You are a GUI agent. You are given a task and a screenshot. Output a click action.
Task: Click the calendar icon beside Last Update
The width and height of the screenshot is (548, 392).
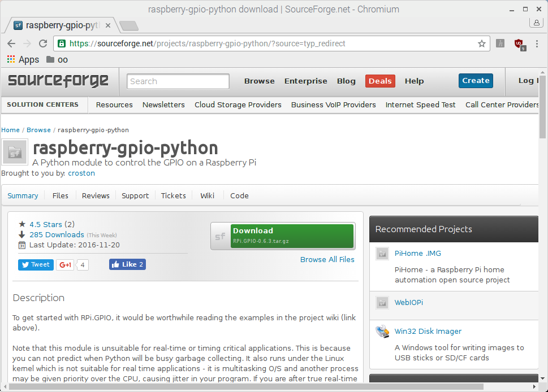click(x=22, y=245)
